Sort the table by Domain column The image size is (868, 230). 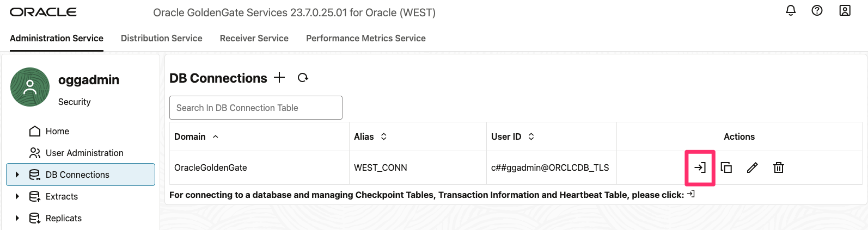coord(216,136)
